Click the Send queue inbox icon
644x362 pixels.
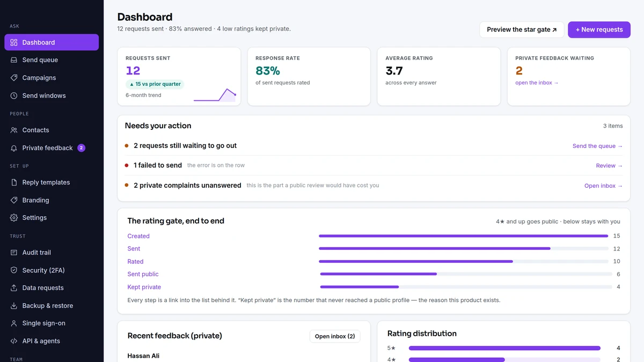[14, 60]
